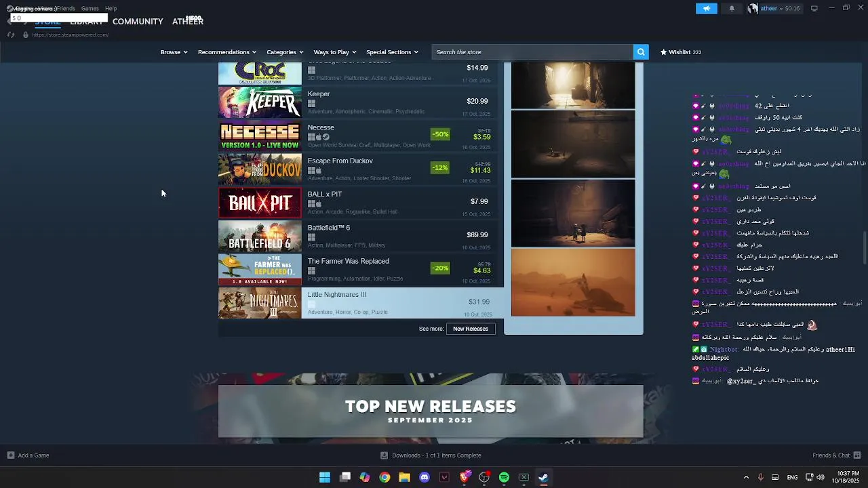The height and width of the screenshot is (488, 868).
Task: Click the orange desert screenshot preview
Action: tap(573, 283)
